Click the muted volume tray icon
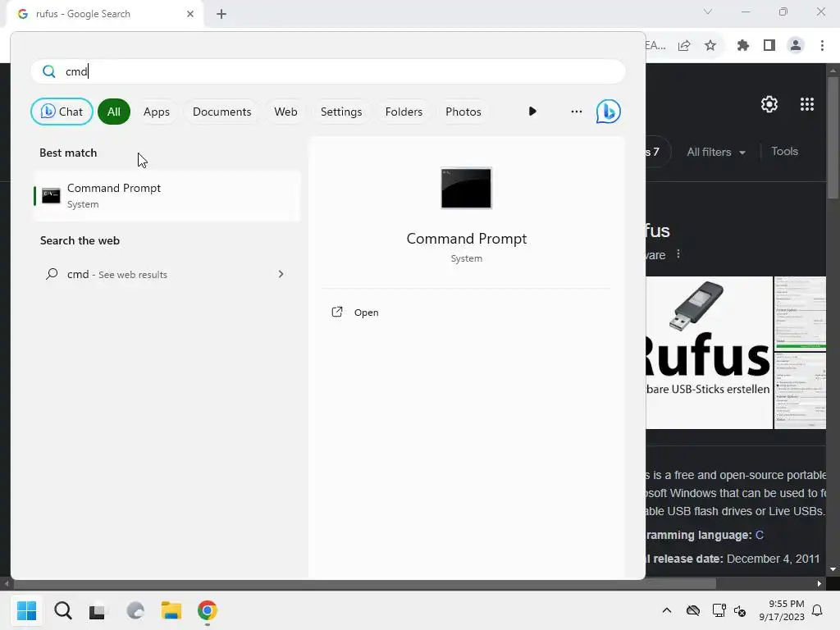This screenshot has height=630, width=840. 740,610
